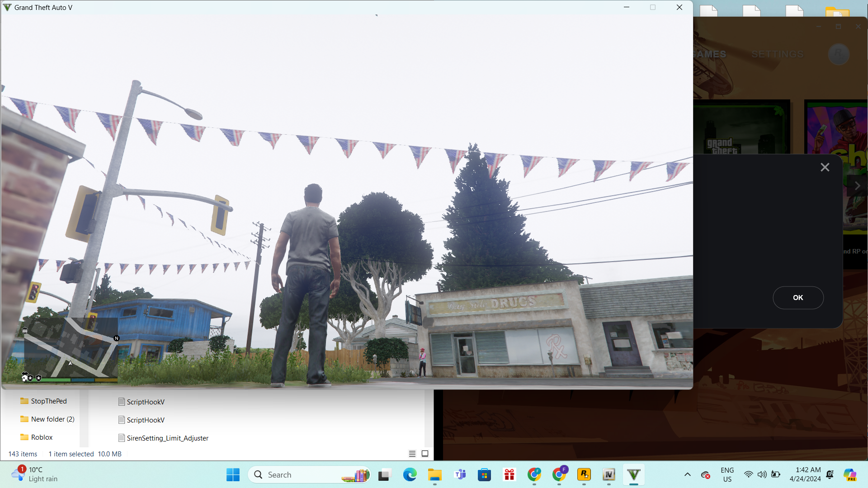Click the Grand Theft Auto V taskbar icon

[633, 475]
